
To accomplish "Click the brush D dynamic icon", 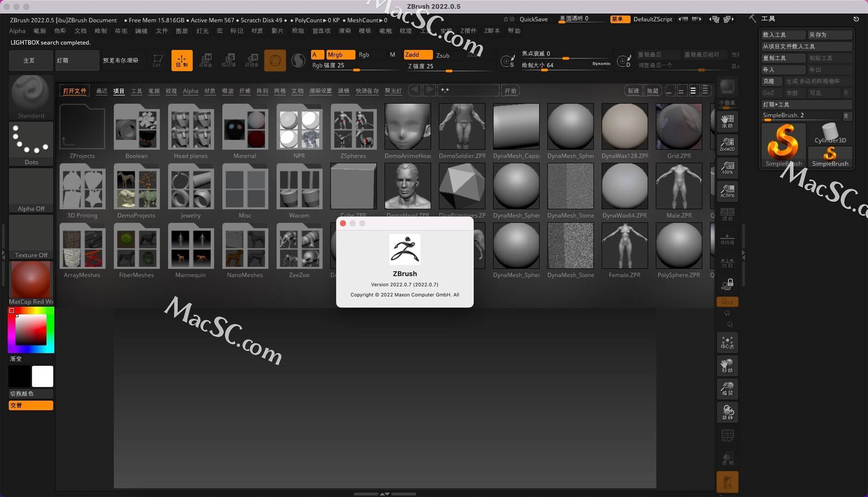I will 624,61.
